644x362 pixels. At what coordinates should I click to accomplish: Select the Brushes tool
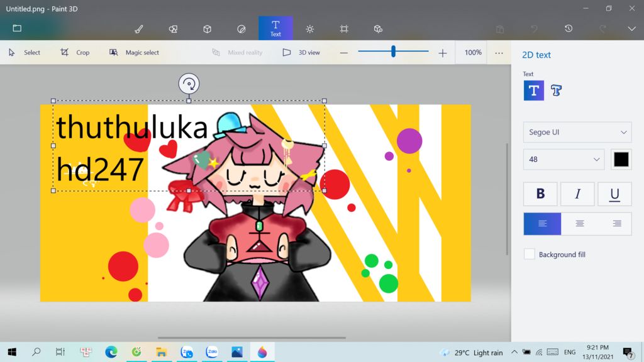click(x=139, y=29)
